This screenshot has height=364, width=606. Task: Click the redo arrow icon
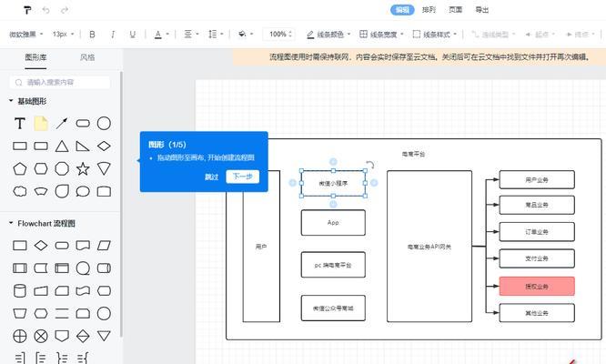tap(65, 10)
